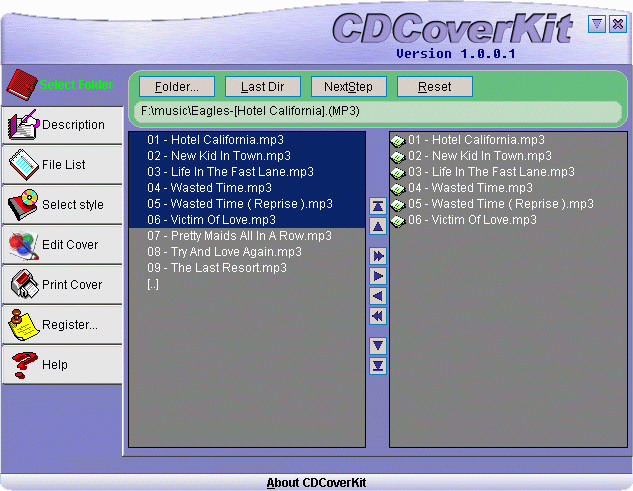Click the Help question mark icon

coord(24,365)
